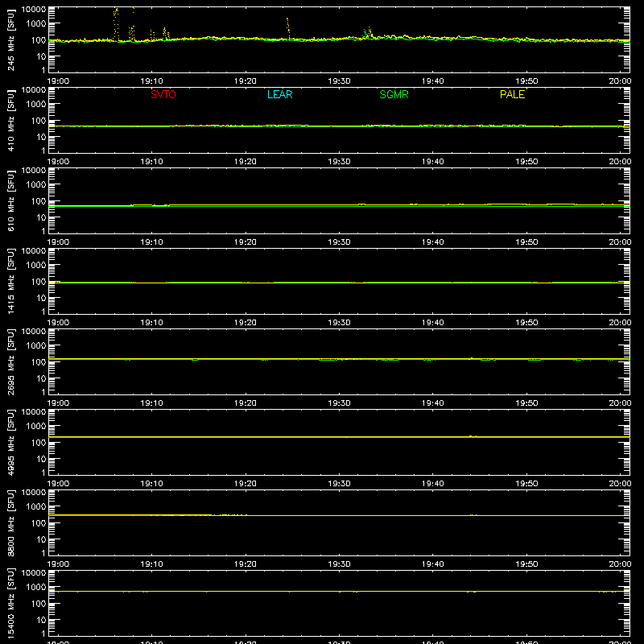This screenshot has width=644, height=644.
Task: Click the 19:50 label under the 610 MHz plot
Action: click(x=526, y=242)
